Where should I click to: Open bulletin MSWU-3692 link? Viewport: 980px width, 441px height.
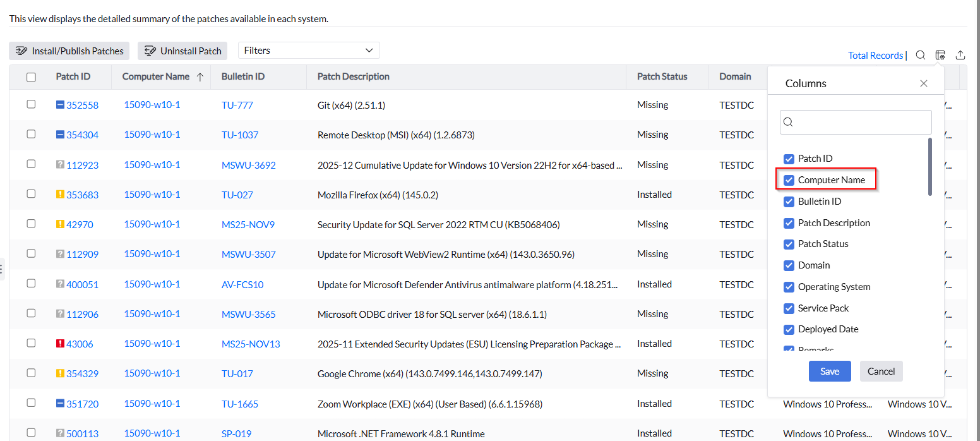[249, 165]
